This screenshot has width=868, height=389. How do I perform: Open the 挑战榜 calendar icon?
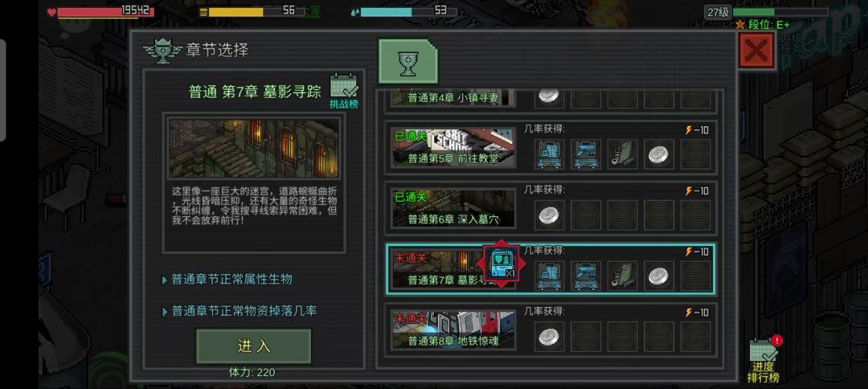(x=344, y=91)
